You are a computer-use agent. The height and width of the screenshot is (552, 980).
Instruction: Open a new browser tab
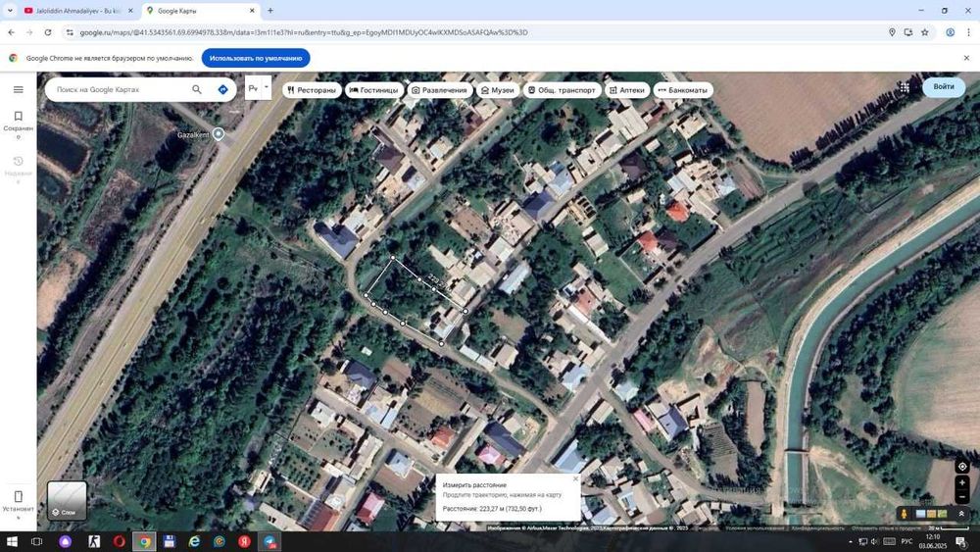(x=270, y=11)
